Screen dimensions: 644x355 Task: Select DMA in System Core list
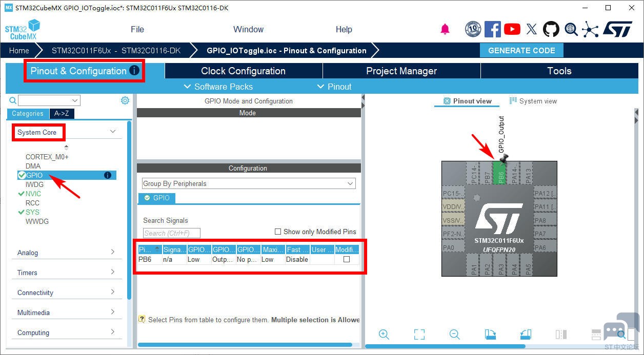tap(33, 166)
